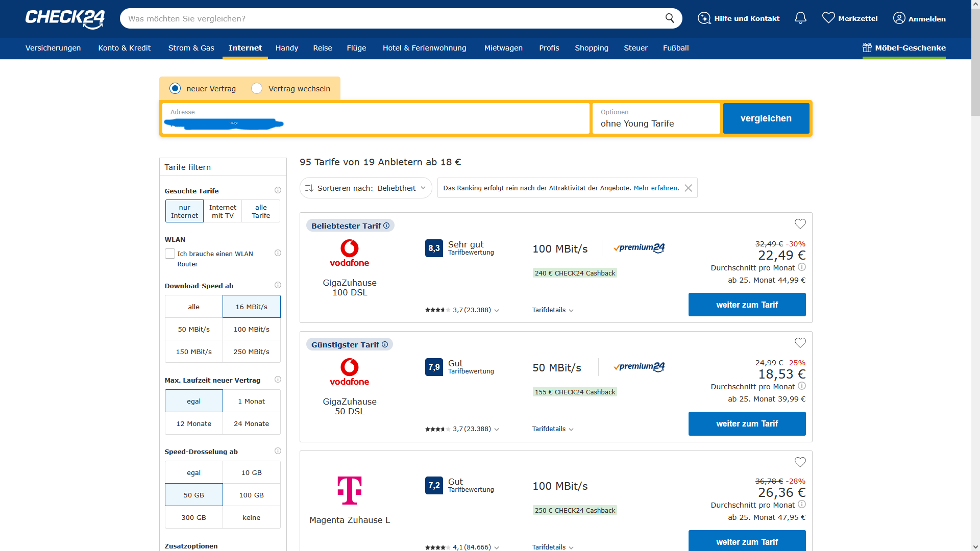
Task: Set max Laufzeit to 1 Monat
Action: [252, 401]
